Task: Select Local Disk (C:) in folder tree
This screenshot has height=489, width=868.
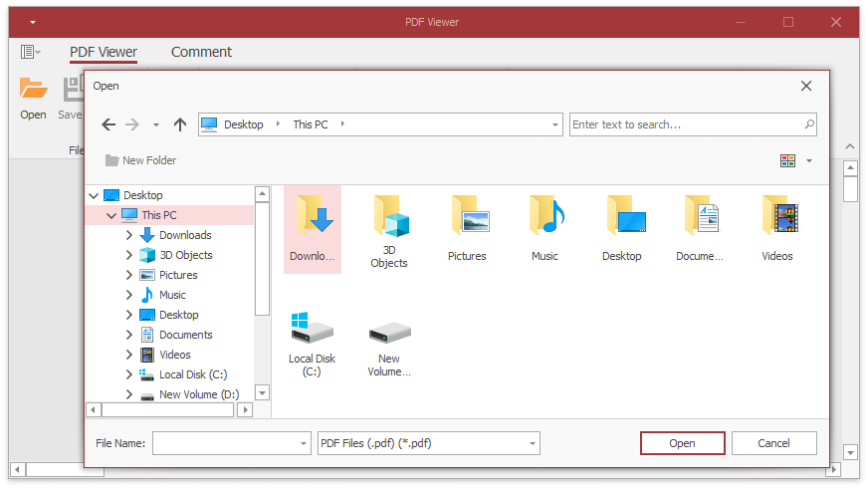Action: (x=193, y=374)
